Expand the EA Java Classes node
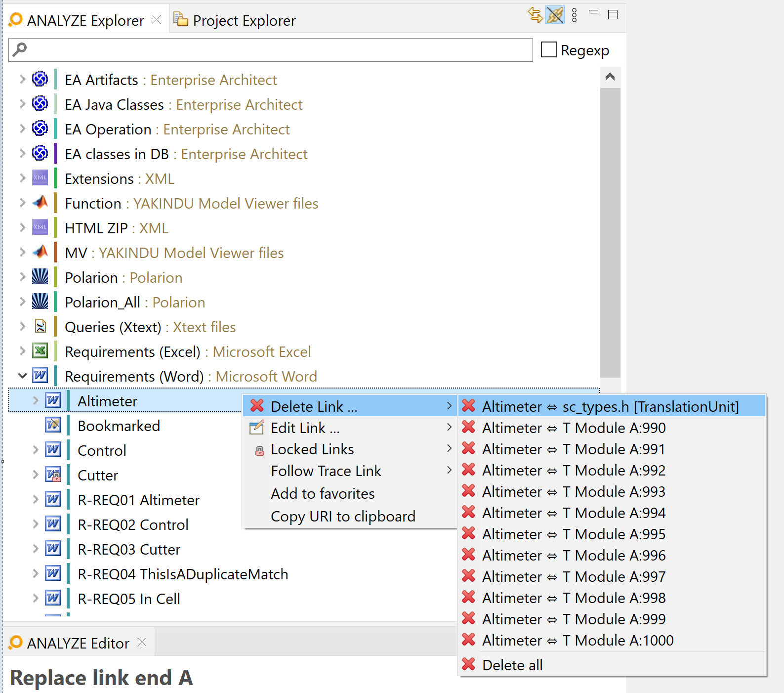The width and height of the screenshot is (784, 693). tap(22, 104)
